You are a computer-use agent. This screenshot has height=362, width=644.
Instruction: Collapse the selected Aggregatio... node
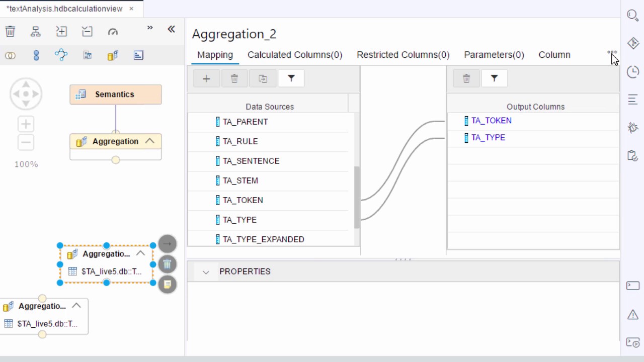(140, 253)
